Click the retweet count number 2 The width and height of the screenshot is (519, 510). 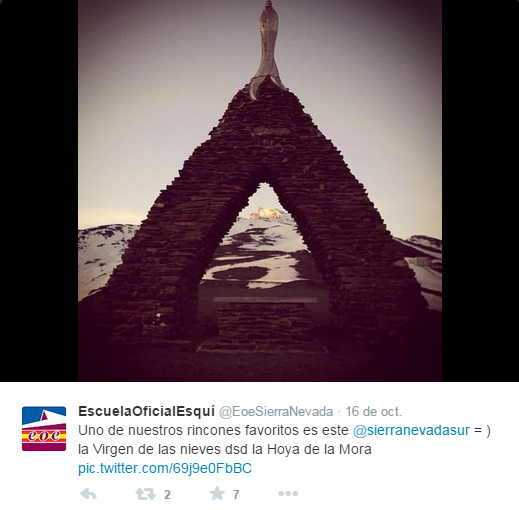[167, 494]
